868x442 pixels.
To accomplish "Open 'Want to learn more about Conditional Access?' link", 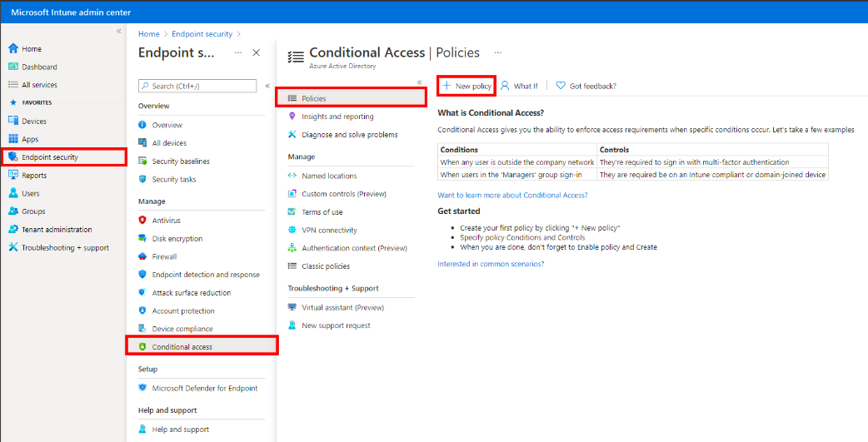I will [x=512, y=196].
